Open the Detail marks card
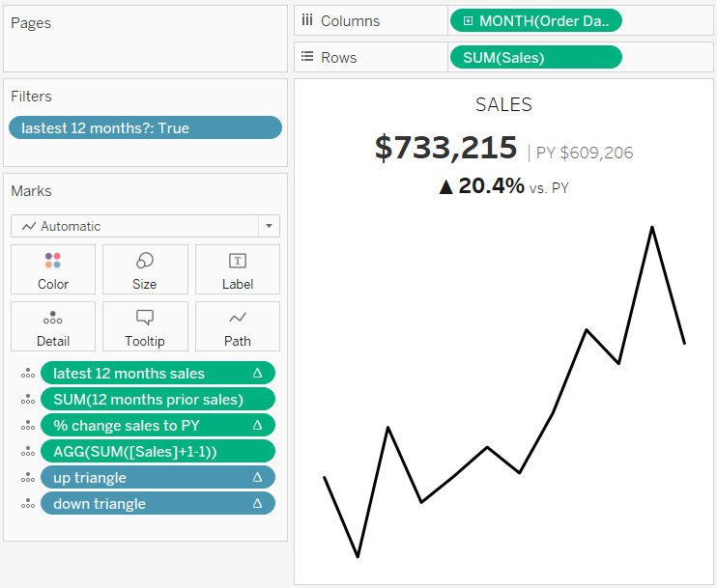This screenshot has height=588, width=717. click(x=53, y=326)
